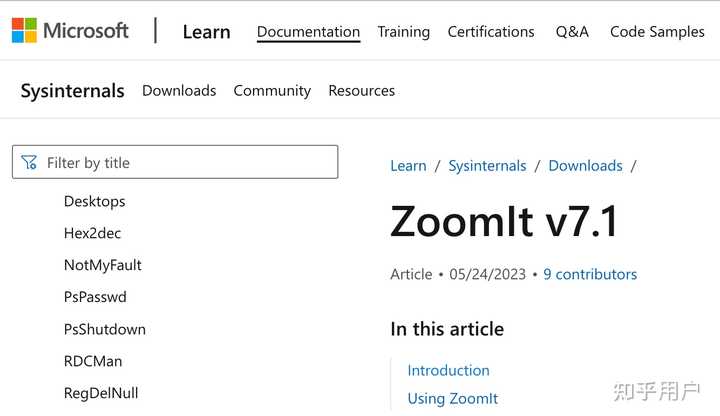Open the Resources sub-navigation tab
This screenshot has width=720, height=416.
361,90
